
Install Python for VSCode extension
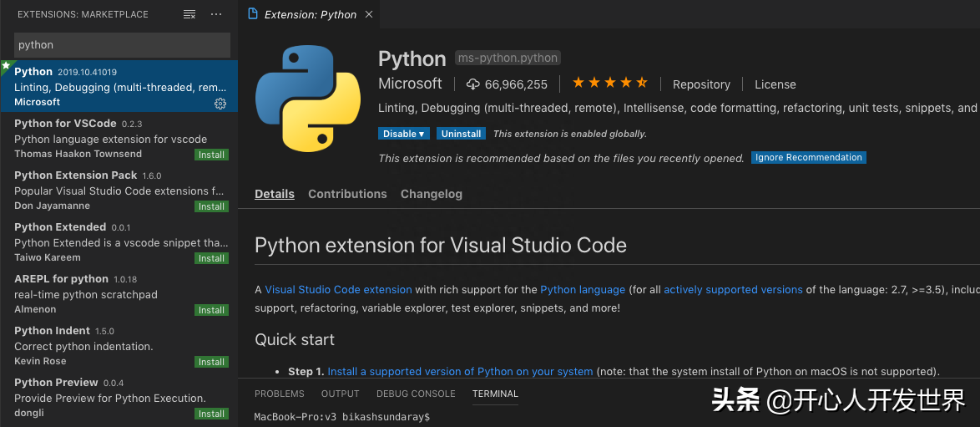coord(211,155)
